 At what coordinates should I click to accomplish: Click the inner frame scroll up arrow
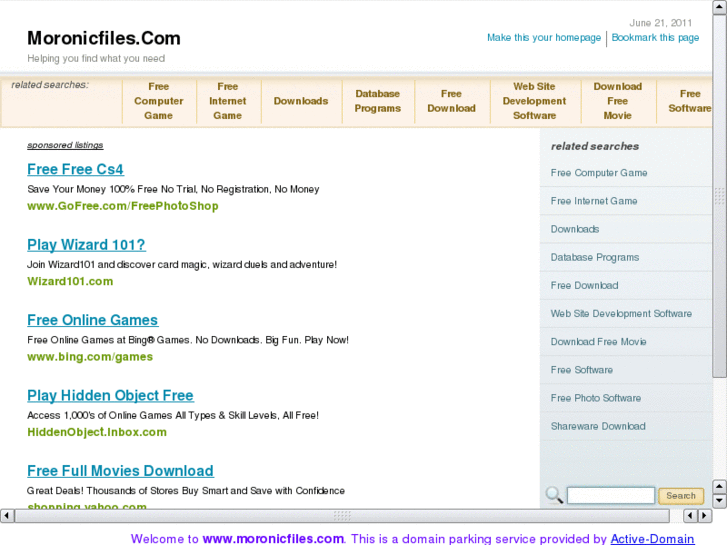(719, 486)
